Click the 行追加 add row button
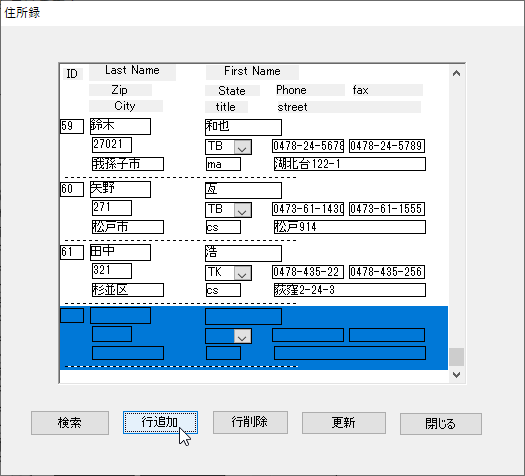 tap(160, 422)
